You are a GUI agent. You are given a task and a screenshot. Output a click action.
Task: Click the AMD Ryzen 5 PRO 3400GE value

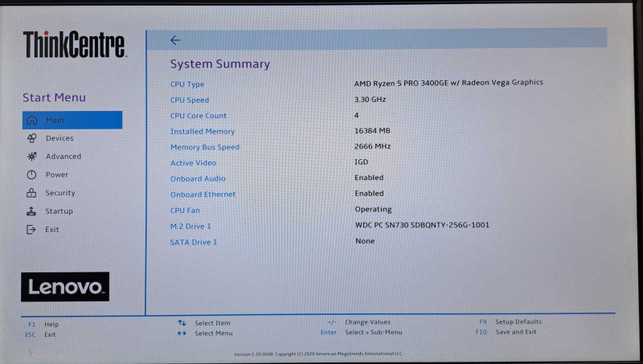[448, 83]
